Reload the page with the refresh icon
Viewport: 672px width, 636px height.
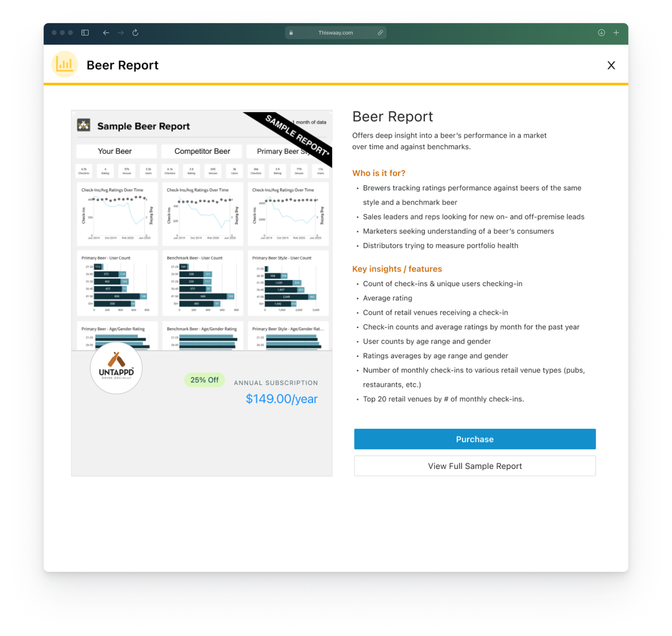click(x=135, y=33)
